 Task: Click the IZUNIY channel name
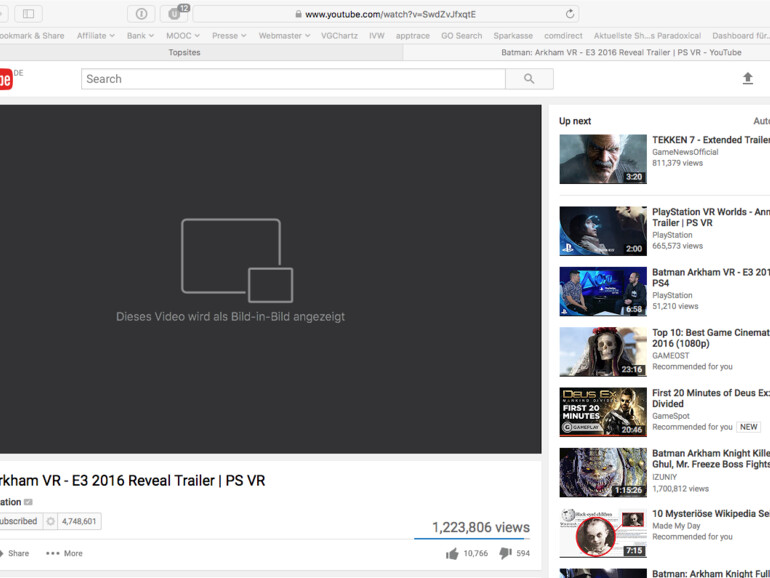[664, 477]
